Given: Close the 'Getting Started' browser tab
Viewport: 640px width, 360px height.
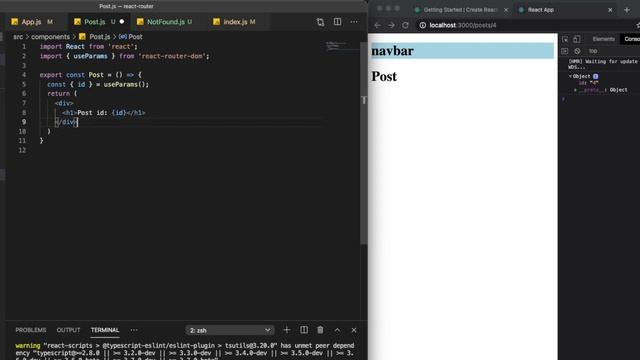Looking at the screenshot, I should tap(506, 10).
